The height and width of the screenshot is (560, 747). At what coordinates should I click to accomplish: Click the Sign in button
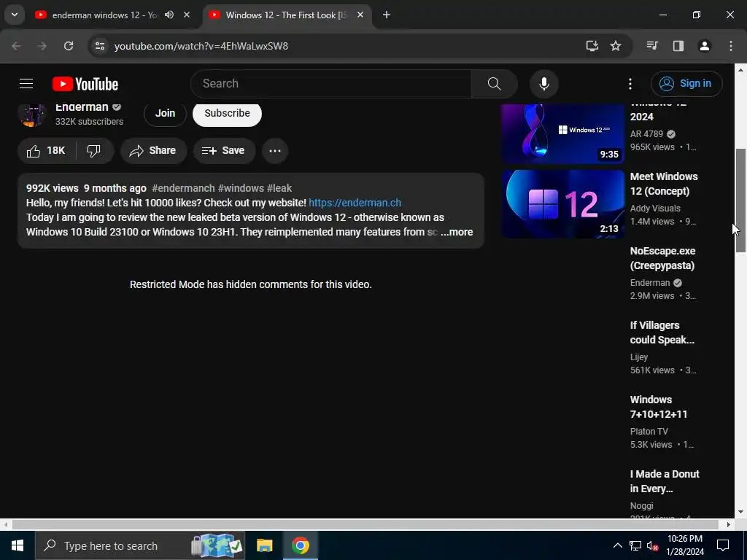tap(686, 84)
